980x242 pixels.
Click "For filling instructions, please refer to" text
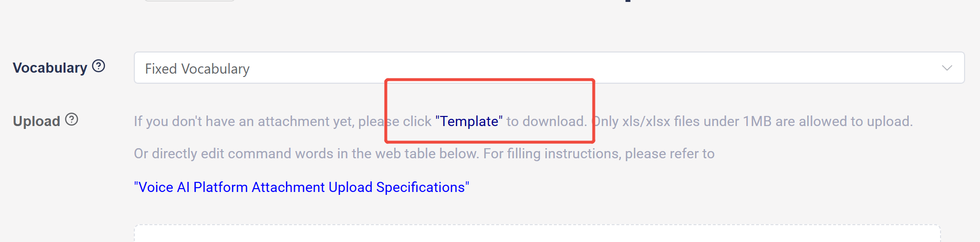tap(599, 153)
